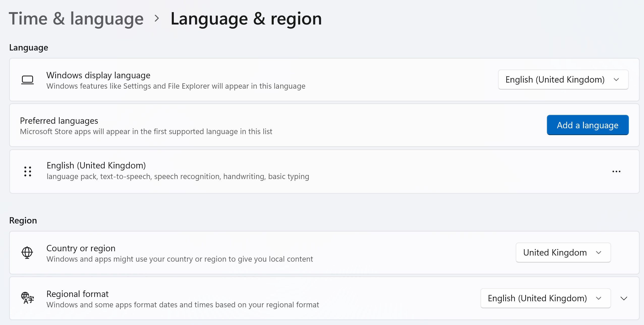Screen dimensions: 644x325
Task: Click the Regional format translate icon
Action: [27, 298]
